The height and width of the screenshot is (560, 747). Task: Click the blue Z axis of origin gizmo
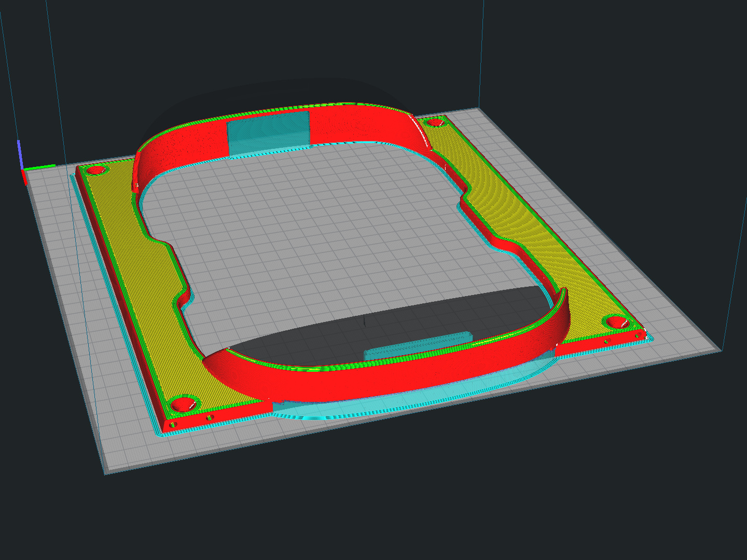pyautogui.click(x=19, y=153)
